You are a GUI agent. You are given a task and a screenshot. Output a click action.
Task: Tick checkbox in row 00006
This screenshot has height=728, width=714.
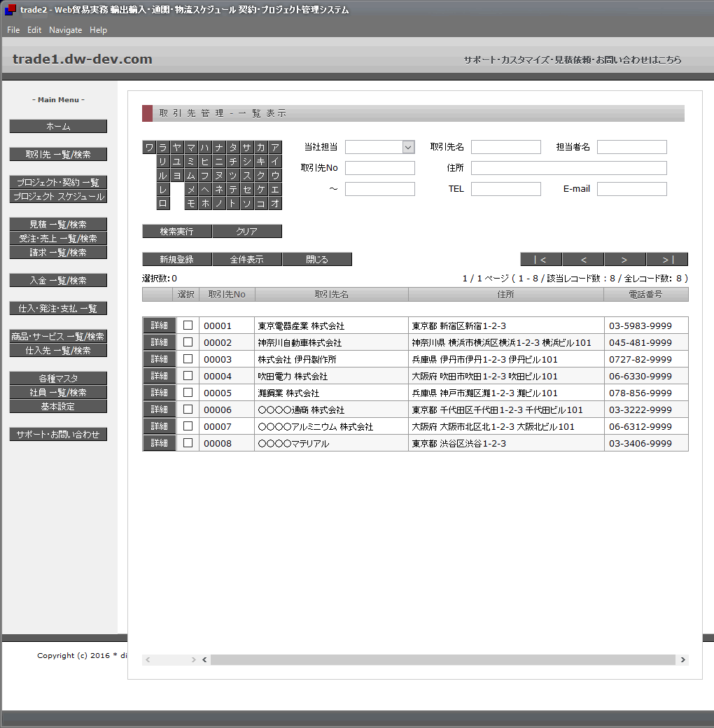click(188, 409)
